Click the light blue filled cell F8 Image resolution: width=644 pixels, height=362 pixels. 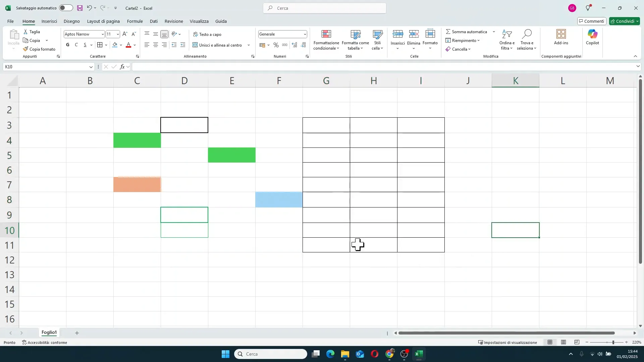[x=279, y=199]
